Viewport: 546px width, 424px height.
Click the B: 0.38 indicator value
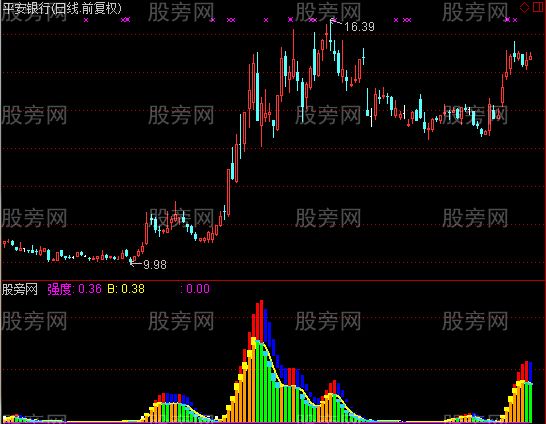tap(126, 289)
